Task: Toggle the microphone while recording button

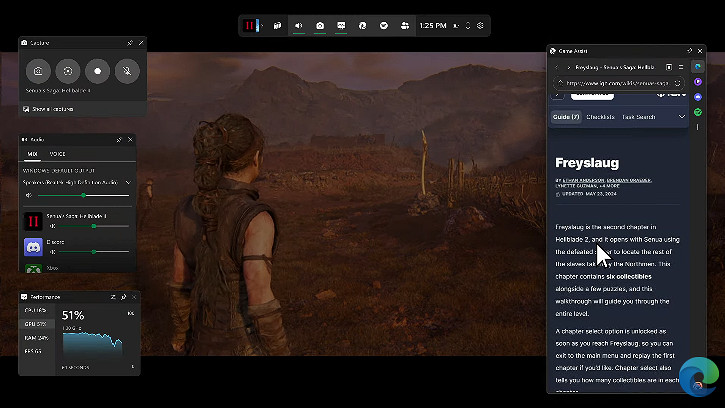Action: (126, 71)
